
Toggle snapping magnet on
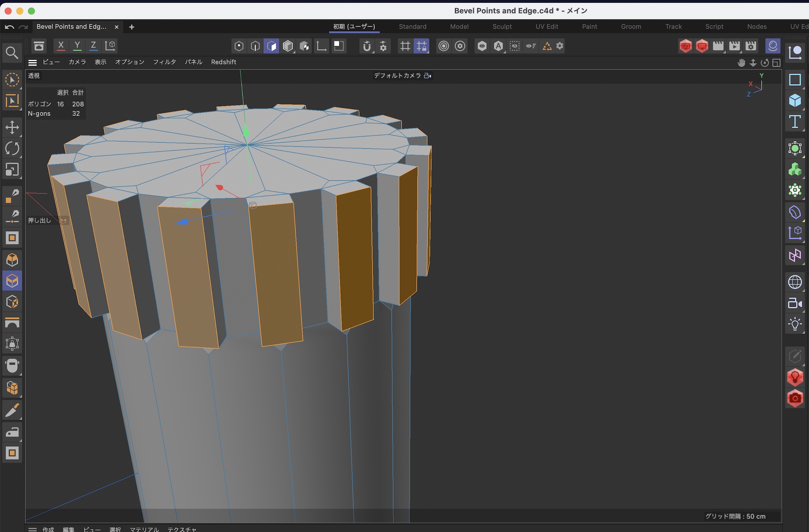(x=366, y=46)
